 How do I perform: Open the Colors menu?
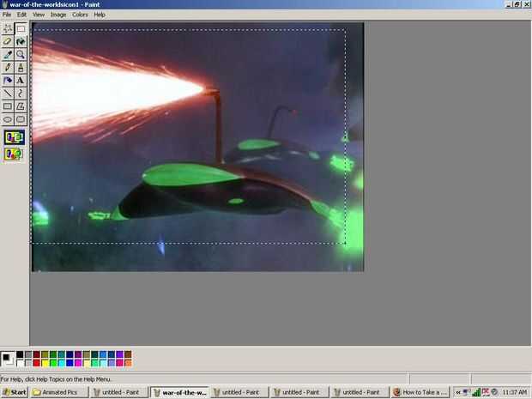80,15
